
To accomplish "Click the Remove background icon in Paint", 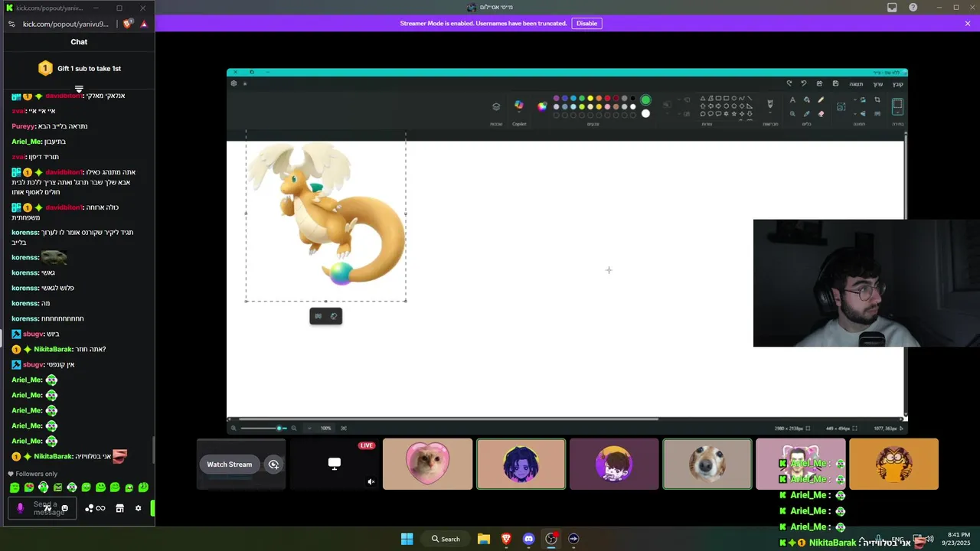I will tap(877, 113).
